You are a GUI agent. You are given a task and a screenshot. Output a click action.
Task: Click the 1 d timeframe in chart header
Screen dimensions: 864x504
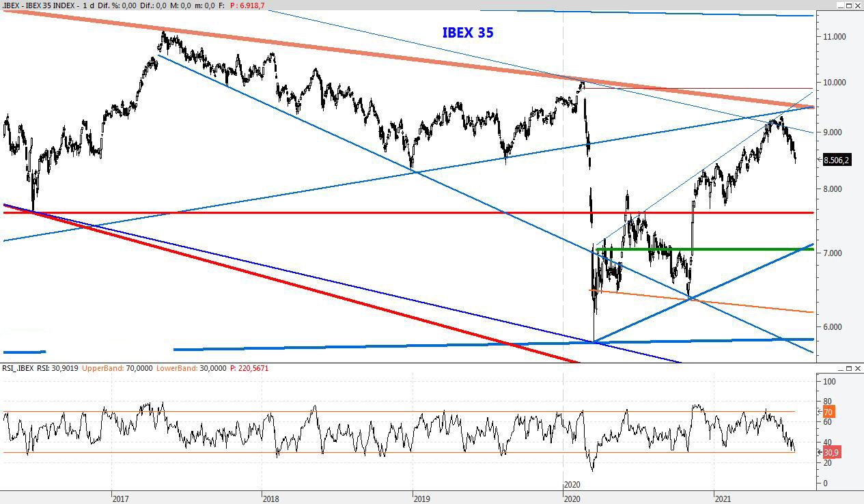coord(89,5)
